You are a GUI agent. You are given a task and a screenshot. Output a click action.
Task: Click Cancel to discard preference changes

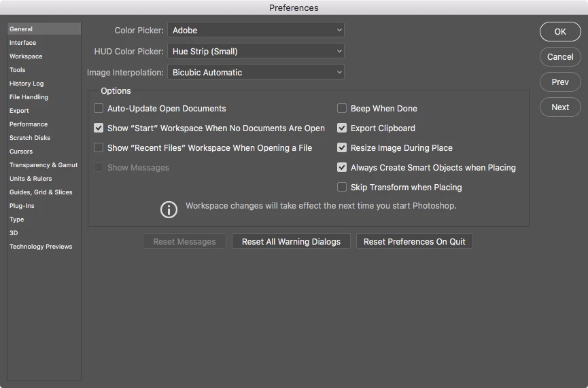coord(560,56)
